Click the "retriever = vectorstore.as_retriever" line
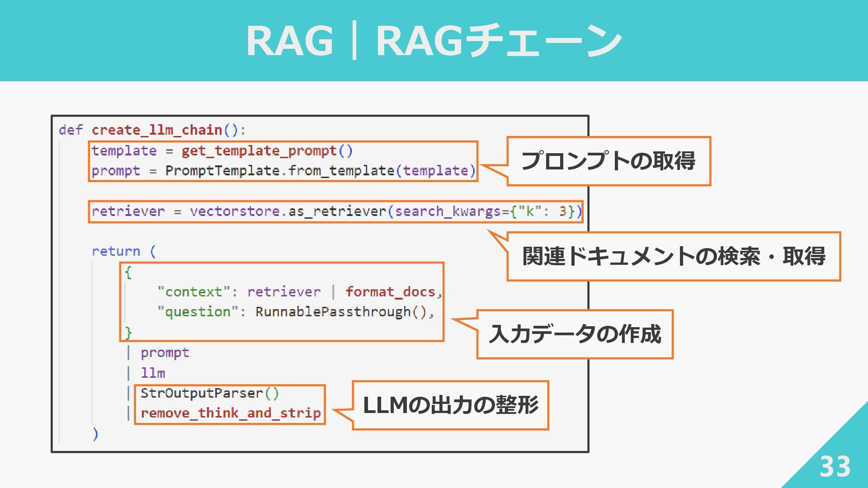868x488 pixels. [336, 211]
